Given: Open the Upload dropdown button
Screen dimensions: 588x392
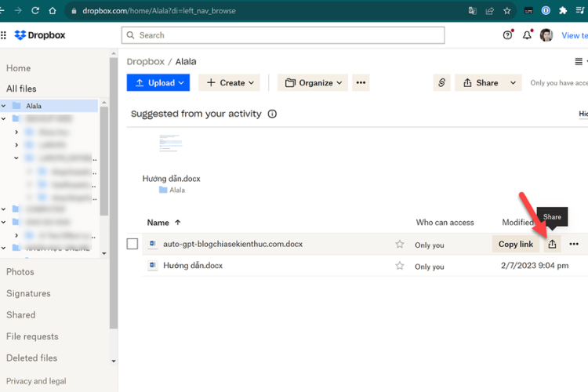Looking at the screenshot, I should tap(158, 82).
